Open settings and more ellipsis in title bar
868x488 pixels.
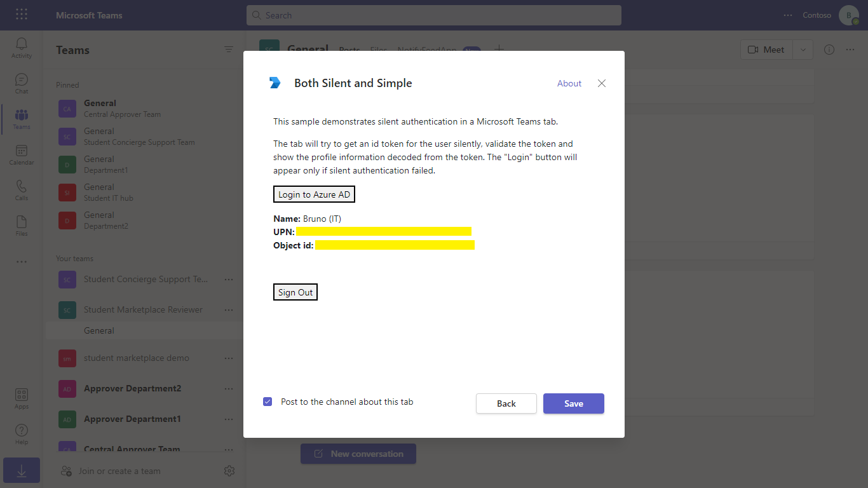pos(788,15)
